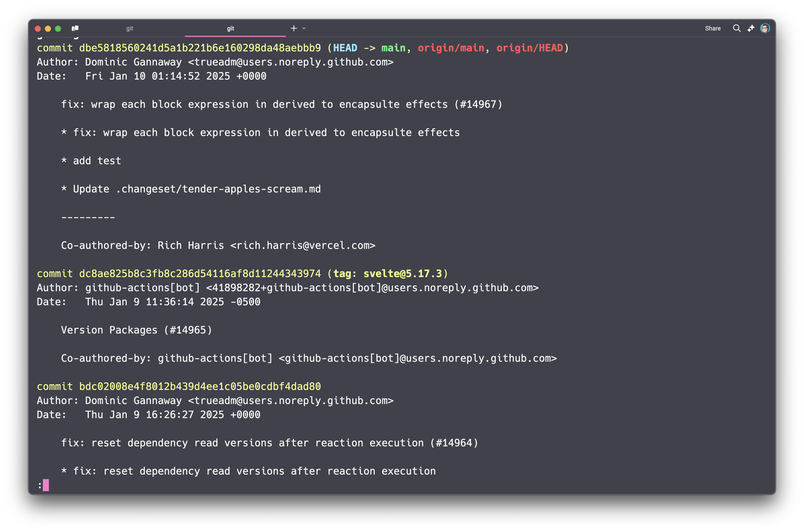Switch to the first git tab
The image size is (804, 532).
click(x=130, y=28)
